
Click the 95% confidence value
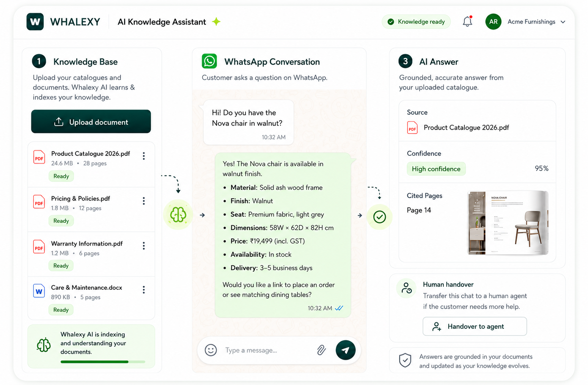point(541,168)
